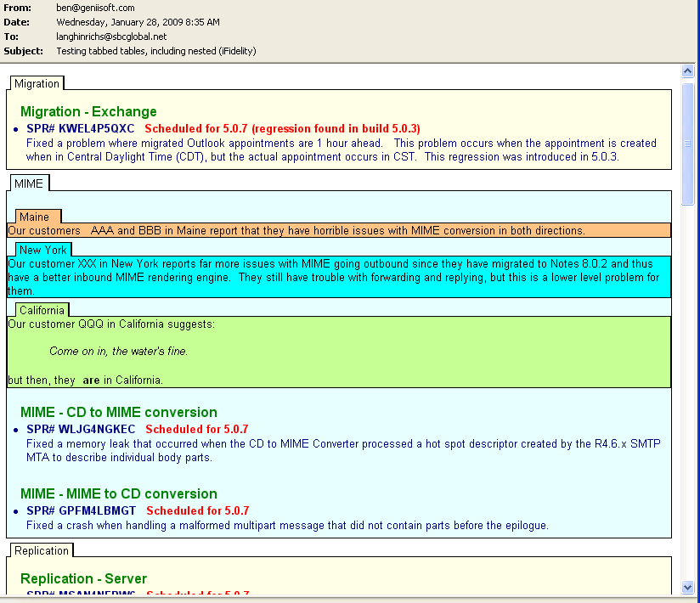Click recipient address langhinrichs@sbcglobal.net

[111, 37]
